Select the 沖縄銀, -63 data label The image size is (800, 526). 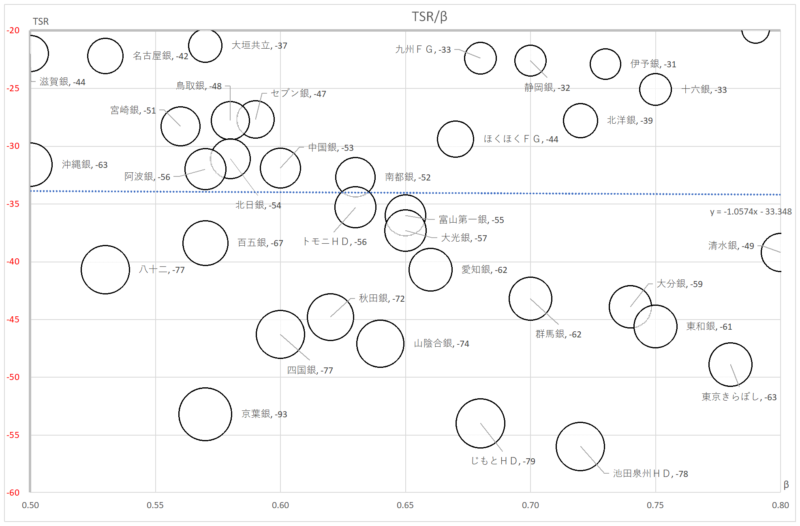(85, 165)
